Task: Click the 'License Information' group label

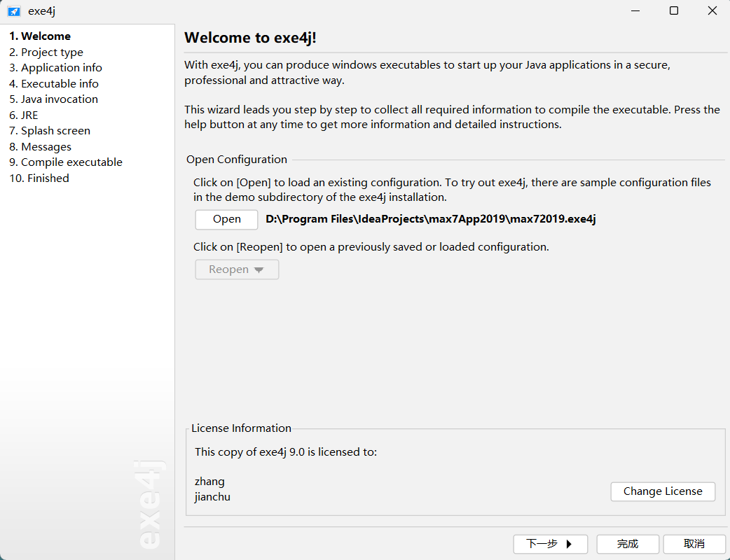Action: point(241,428)
